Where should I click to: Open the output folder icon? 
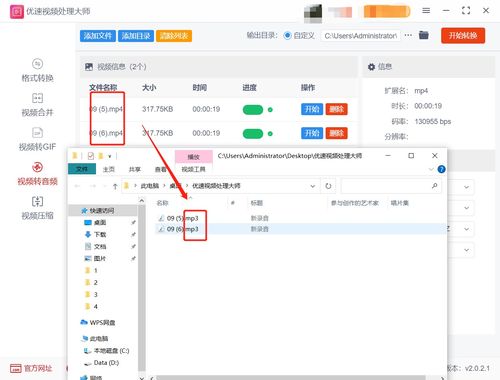click(x=424, y=35)
